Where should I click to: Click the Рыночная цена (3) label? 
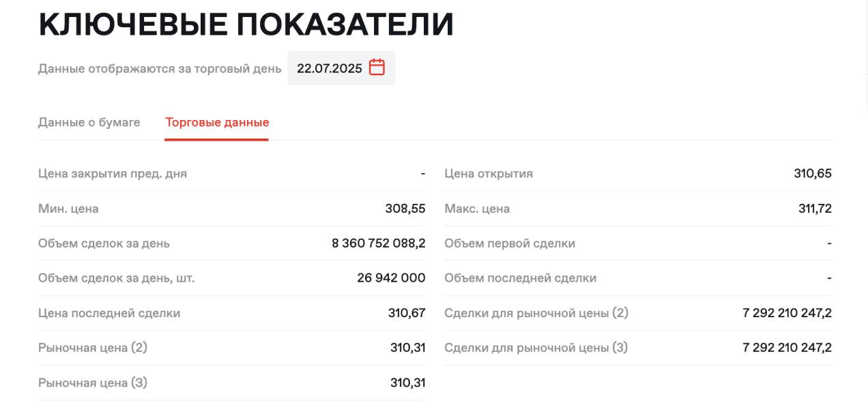tap(93, 383)
